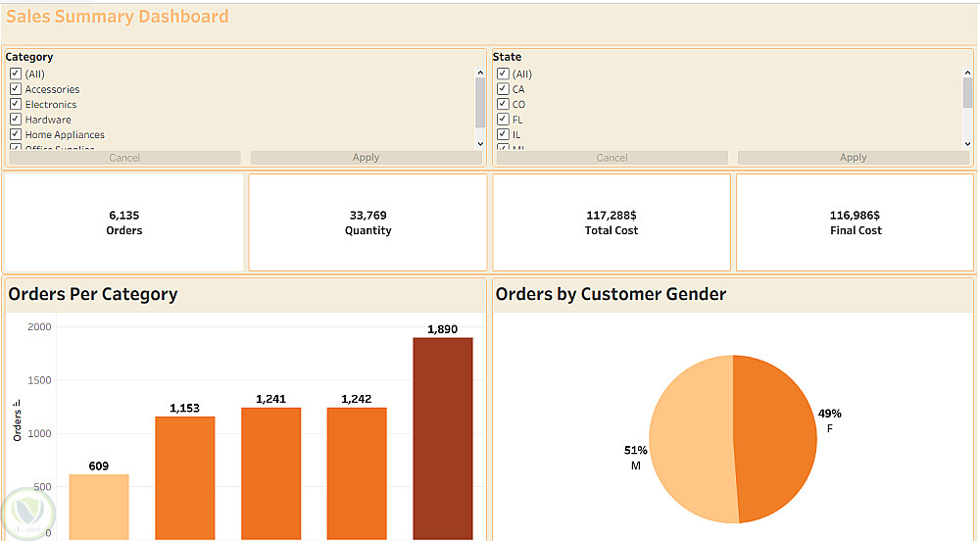The width and height of the screenshot is (980, 541).
Task: Select the 6,135 Orders summary card
Action: pyautogui.click(x=124, y=222)
